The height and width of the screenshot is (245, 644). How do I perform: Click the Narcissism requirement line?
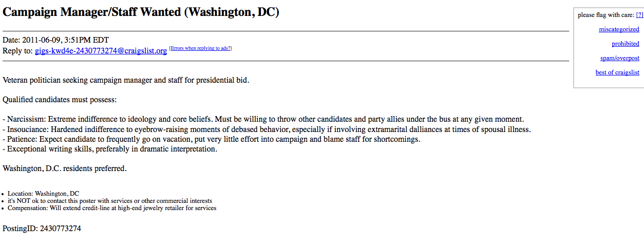(x=263, y=119)
